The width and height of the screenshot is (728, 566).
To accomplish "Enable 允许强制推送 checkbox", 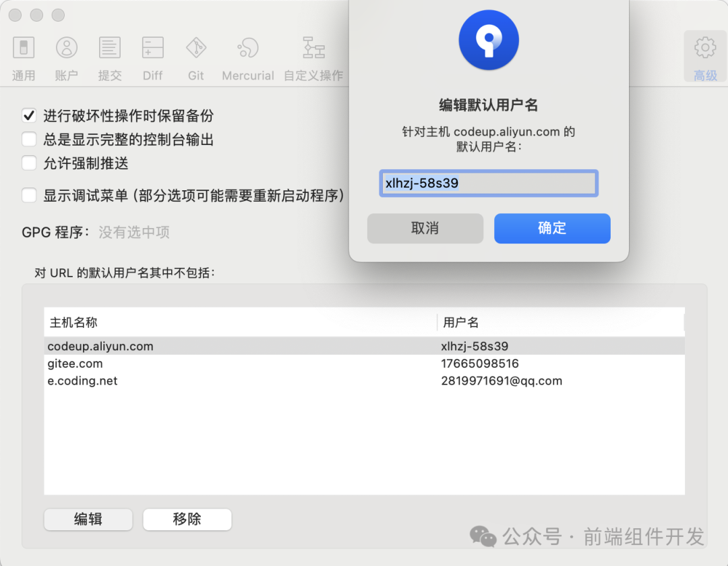I will click(29, 163).
